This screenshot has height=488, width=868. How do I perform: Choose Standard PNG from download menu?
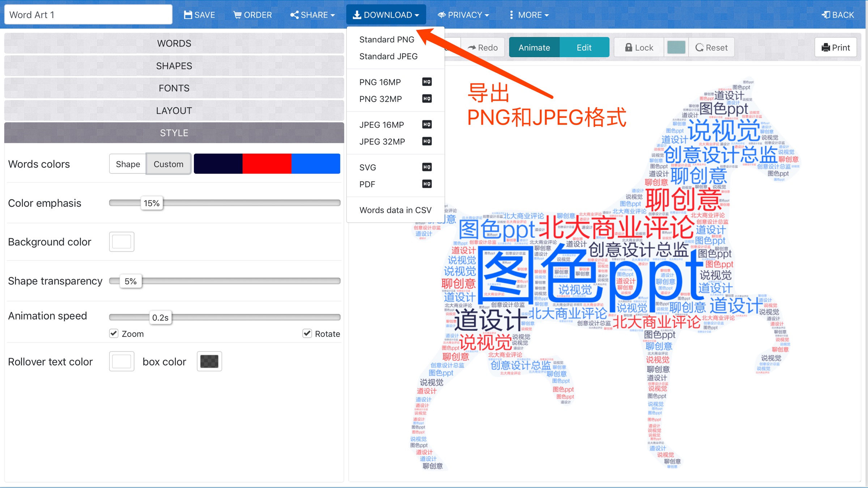point(387,39)
